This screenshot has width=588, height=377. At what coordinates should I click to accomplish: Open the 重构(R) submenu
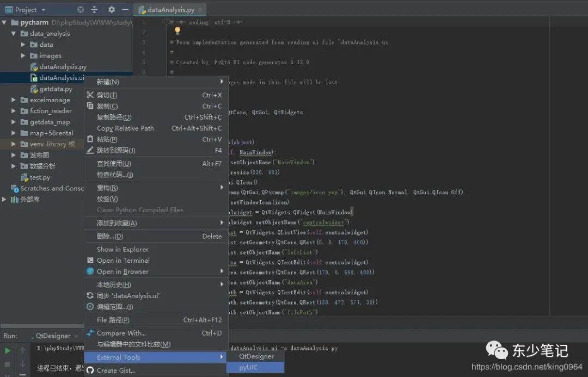pyautogui.click(x=156, y=188)
